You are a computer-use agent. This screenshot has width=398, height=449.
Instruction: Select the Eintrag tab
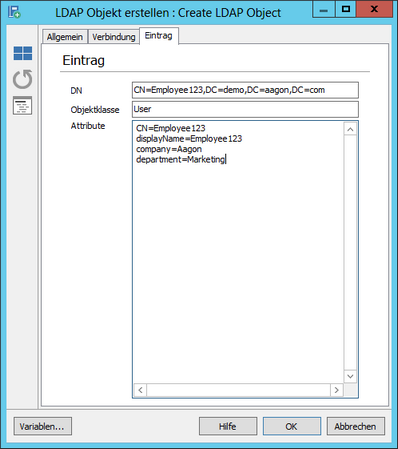pos(159,36)
